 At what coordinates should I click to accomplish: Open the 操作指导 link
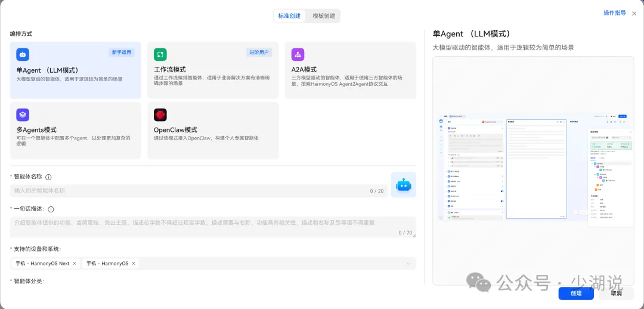point(614,13)
